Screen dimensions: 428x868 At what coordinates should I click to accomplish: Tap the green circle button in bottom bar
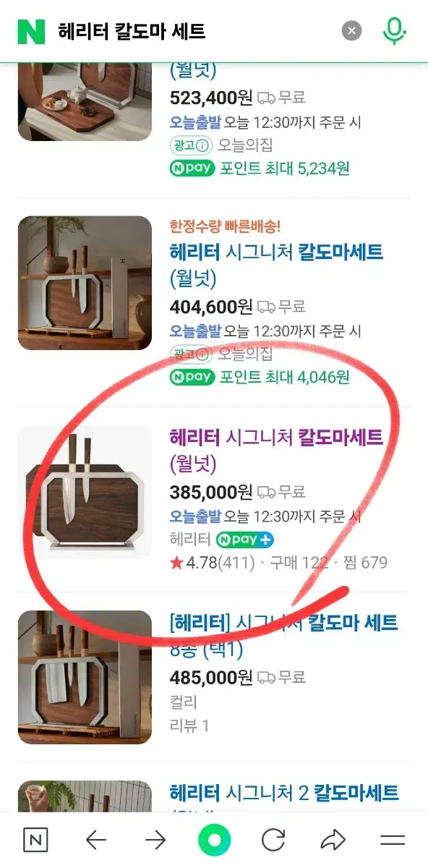[x=214, y=841]
